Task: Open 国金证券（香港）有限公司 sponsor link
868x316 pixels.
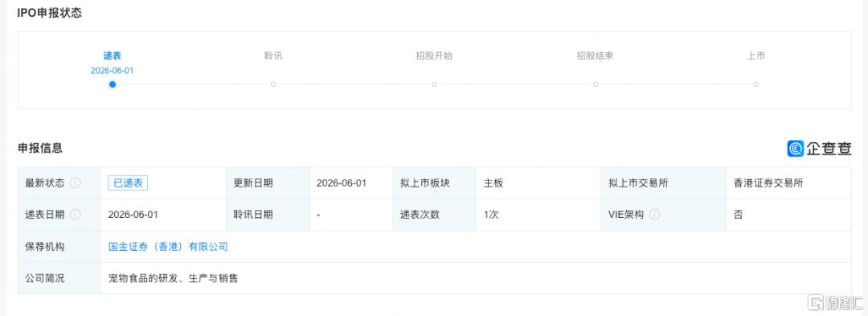Action: (168, 247)
